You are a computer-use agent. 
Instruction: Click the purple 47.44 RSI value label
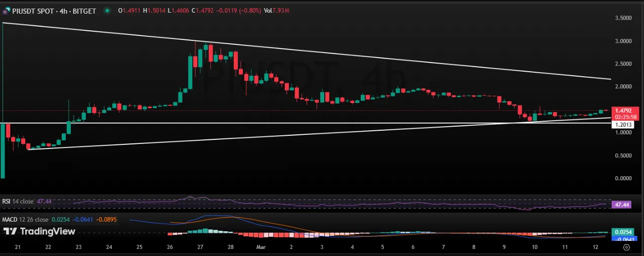[621, 205]
